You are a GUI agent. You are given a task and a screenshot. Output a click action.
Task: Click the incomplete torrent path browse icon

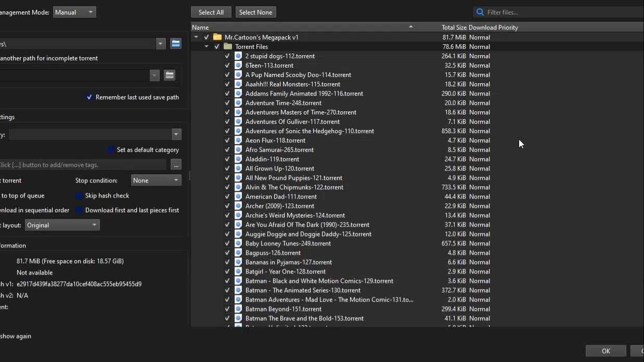pos(170,75)
